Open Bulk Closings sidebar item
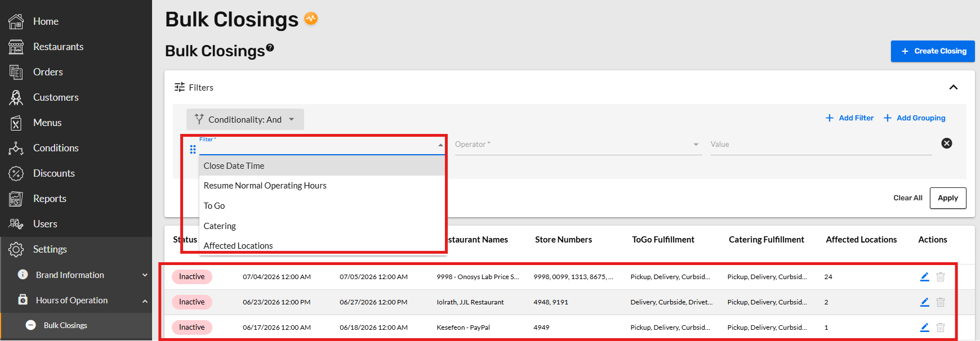Image resolution: width=980 pixels, height=341 pixels. (76, 325)
